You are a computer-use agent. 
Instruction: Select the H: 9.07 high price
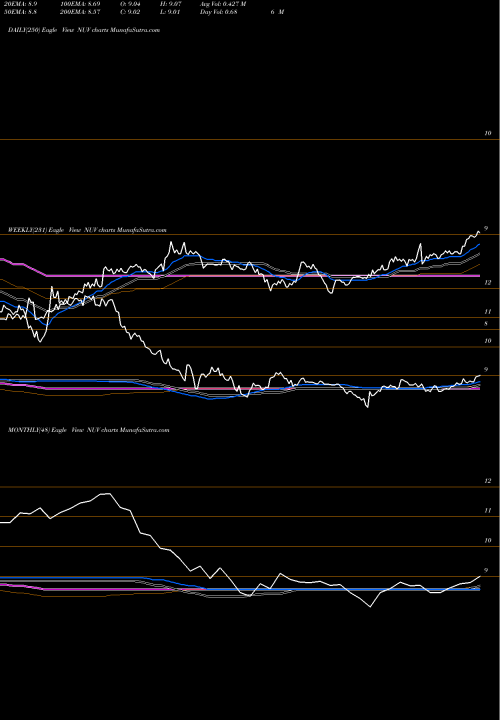169,4
